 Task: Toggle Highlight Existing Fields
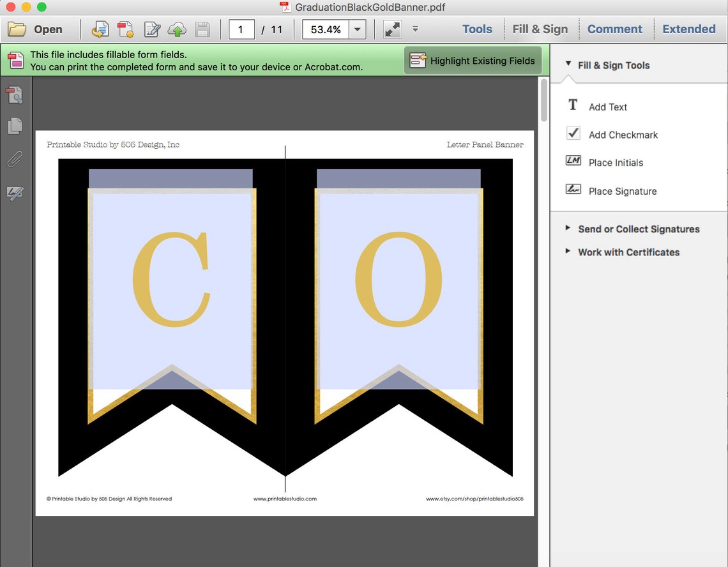(473, 60)
